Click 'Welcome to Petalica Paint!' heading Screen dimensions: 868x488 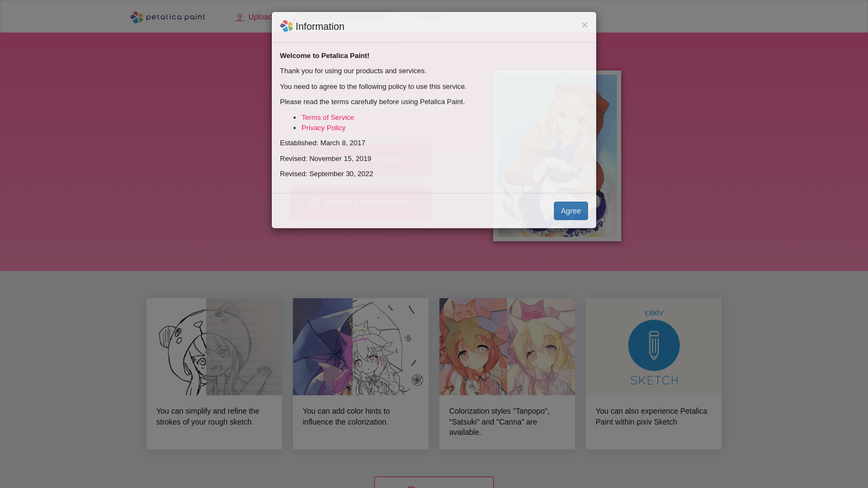[x=324, y=55]
